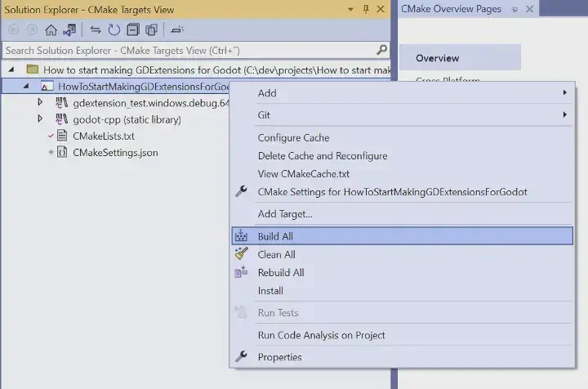Image resolution: width=588 pixels, height=389 pixels.
Task: Open Properties from context menu
Action: [403, 357]
